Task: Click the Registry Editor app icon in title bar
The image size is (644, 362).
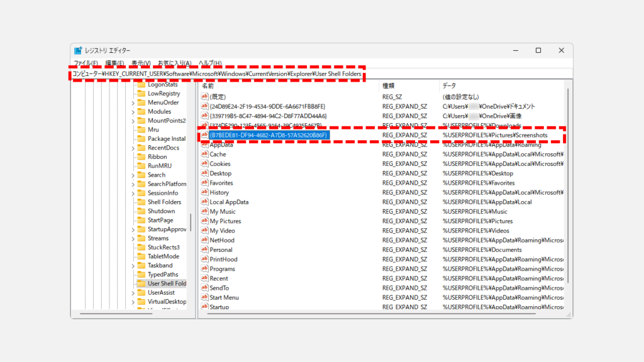Action: 78,50
